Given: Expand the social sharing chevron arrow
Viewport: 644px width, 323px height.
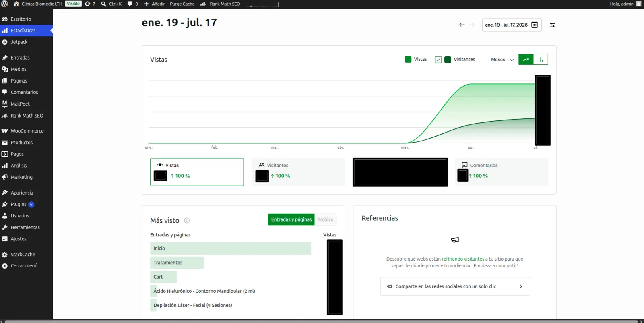Looking at the screenshot, I should coord(521,286).
